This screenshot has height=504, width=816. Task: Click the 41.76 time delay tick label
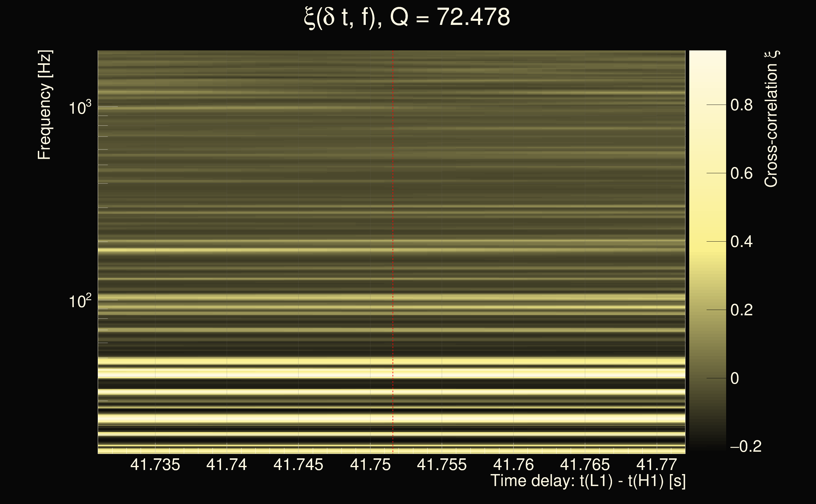point(513,465)
